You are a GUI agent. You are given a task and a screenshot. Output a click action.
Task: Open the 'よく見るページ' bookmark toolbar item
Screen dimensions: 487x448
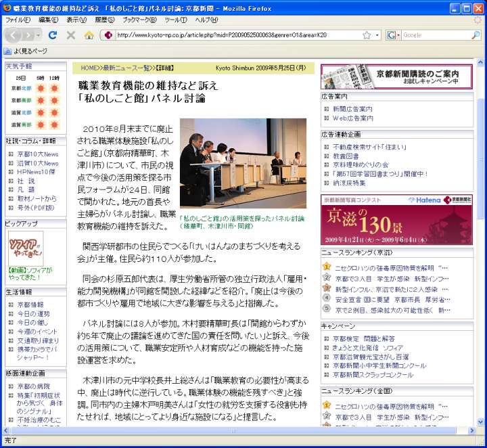pyautogui.click(x=26, y=51)
